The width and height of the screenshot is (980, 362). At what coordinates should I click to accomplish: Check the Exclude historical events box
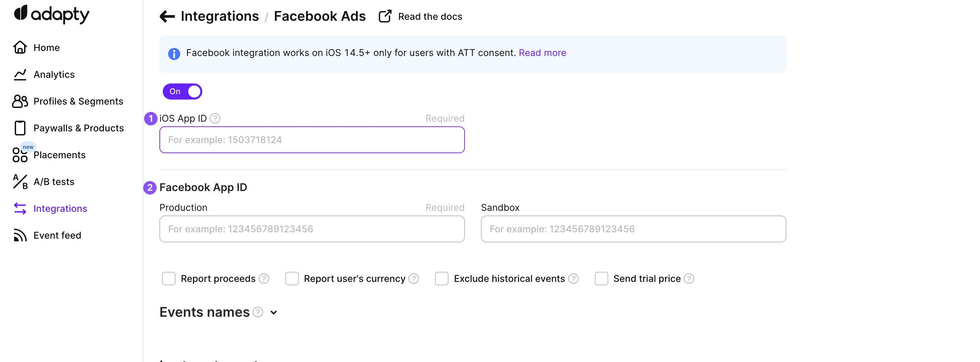click(441, 279)
